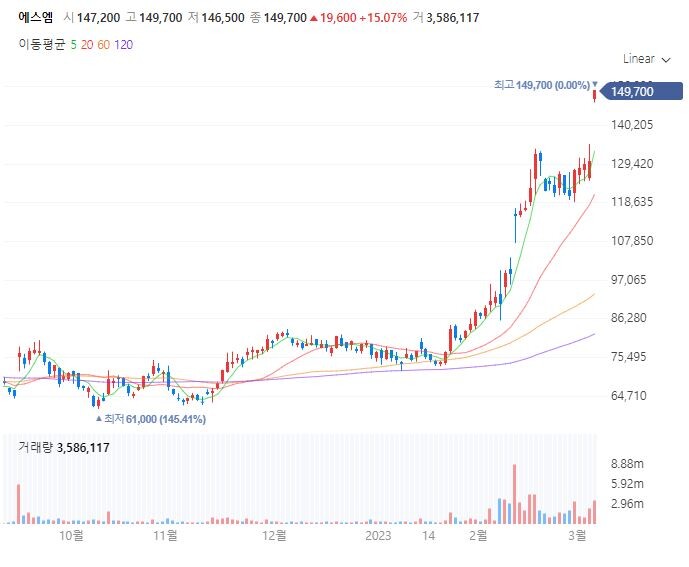
Task: Toggle the 20-day moving average line
Action: coord(87,44)
